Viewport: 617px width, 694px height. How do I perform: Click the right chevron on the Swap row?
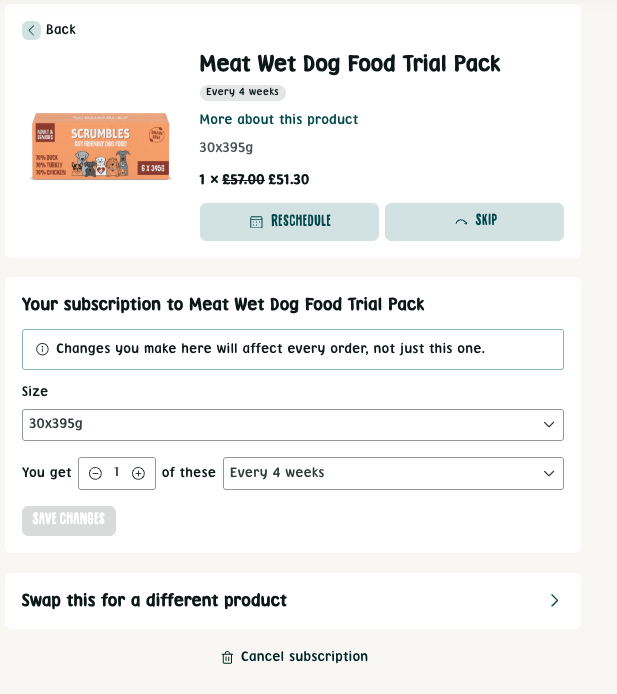click(555, 601)
